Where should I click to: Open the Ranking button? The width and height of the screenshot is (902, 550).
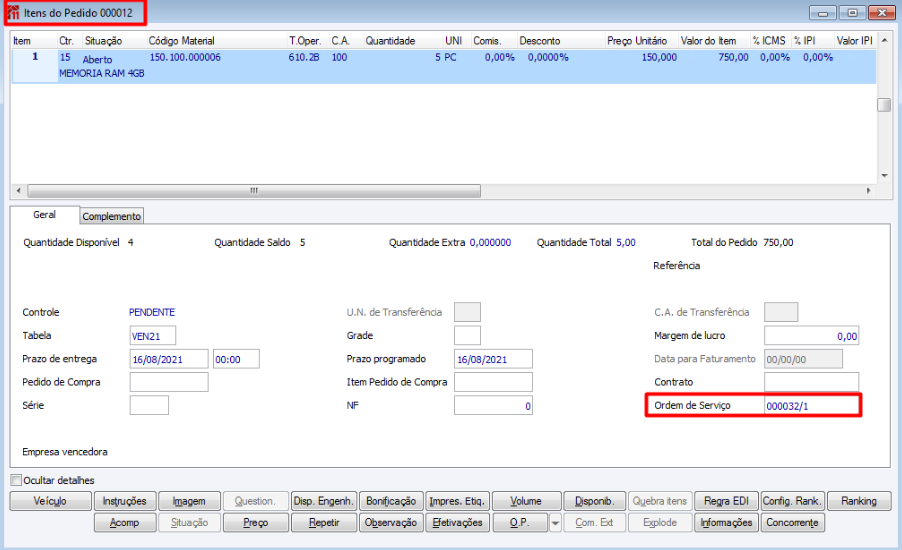(x=859, y=501)
